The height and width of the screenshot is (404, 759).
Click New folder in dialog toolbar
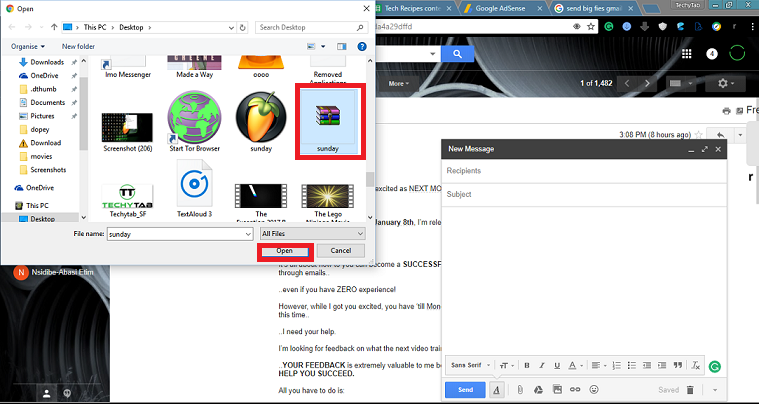coord(78,46)
